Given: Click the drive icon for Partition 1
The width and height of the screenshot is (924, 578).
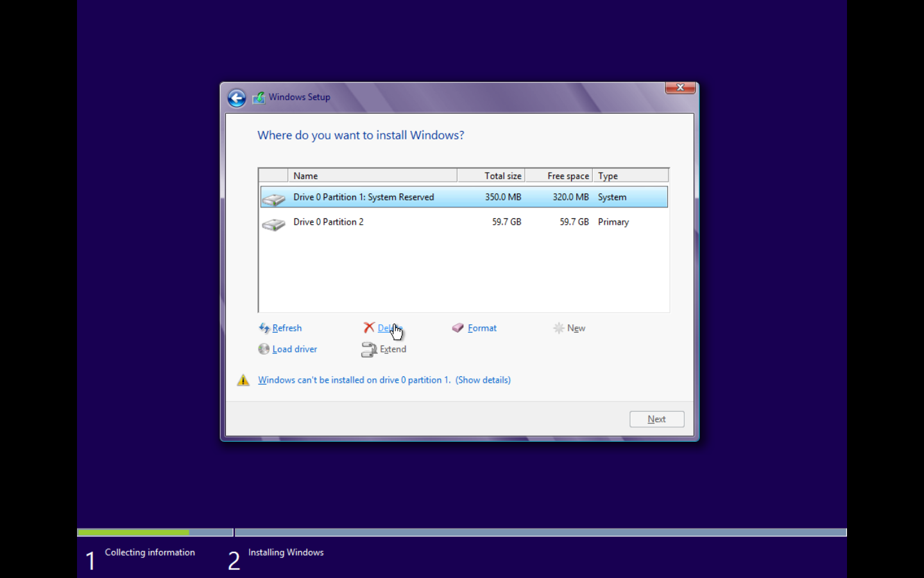Looking at the screenshot, I should [x=273, y=199].
